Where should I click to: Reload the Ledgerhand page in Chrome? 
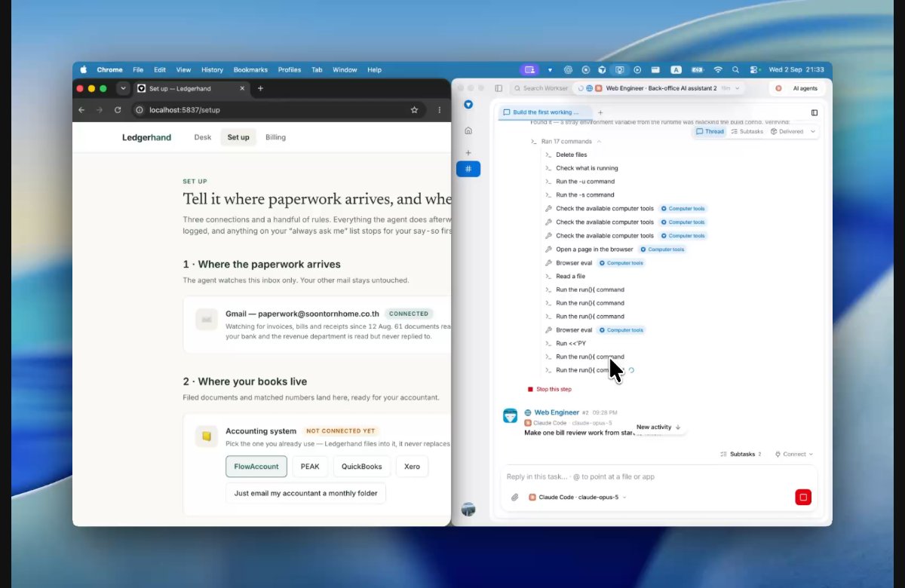point(118,110)
